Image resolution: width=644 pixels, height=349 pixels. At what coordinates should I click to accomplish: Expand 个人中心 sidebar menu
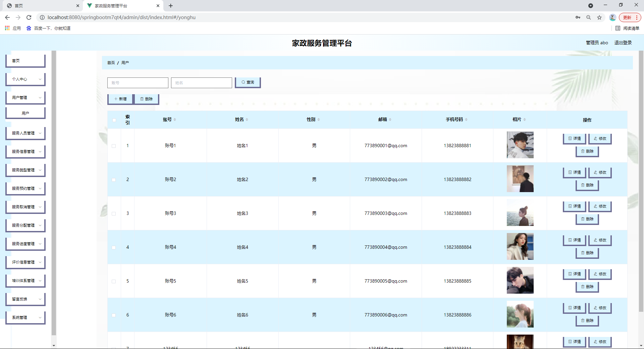[x=25, y=79]
